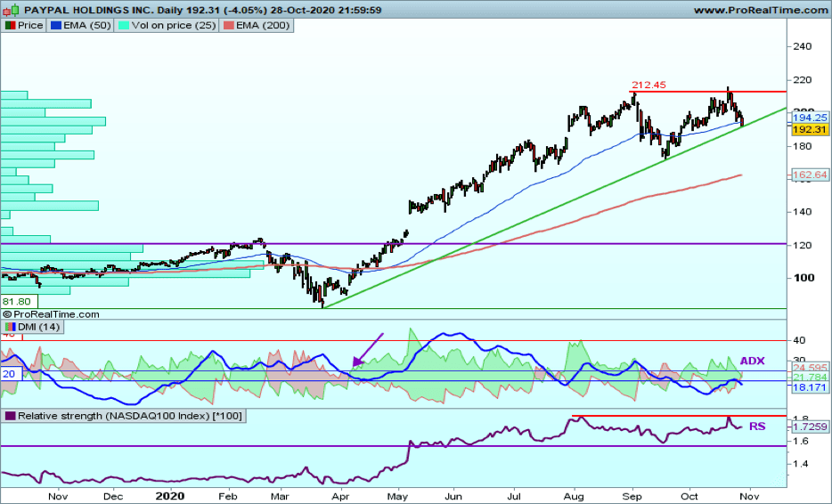Click the 180 price axis label
The width and height of the screenshot is (832, 504).
(x=803, y=146)
